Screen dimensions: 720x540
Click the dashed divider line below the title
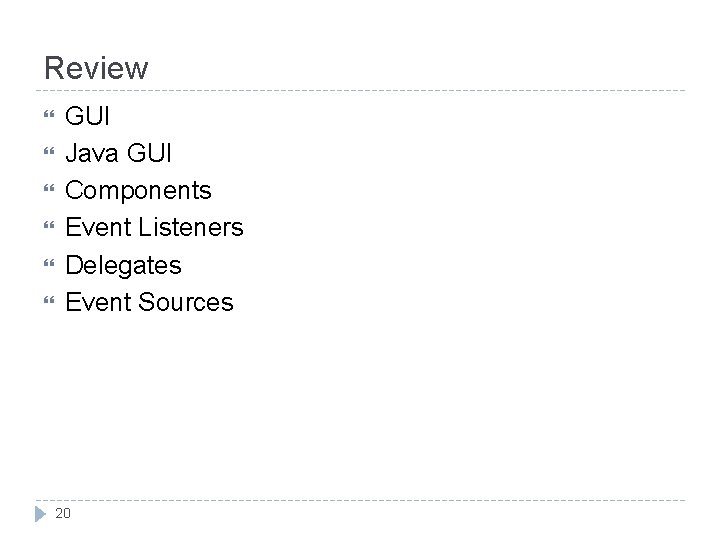click(360, 91)
